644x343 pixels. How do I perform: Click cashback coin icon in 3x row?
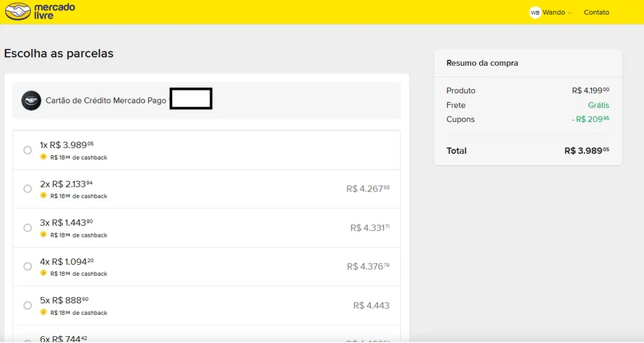[x=43, y=235]
